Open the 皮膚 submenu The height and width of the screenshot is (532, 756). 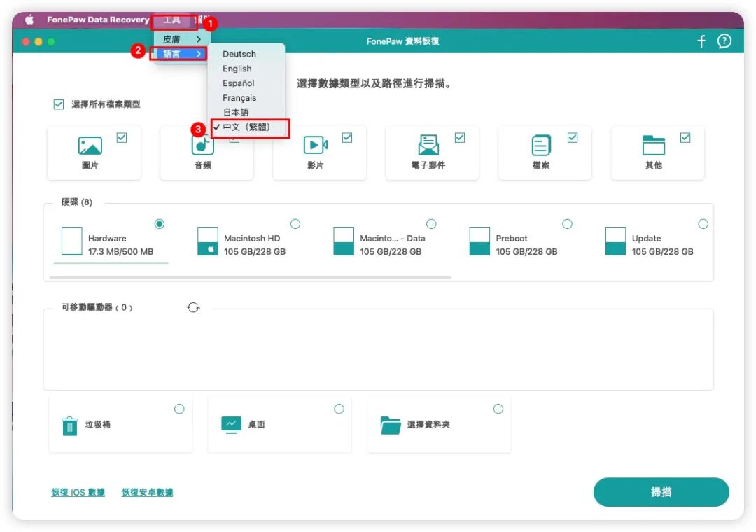coord(181,40)
